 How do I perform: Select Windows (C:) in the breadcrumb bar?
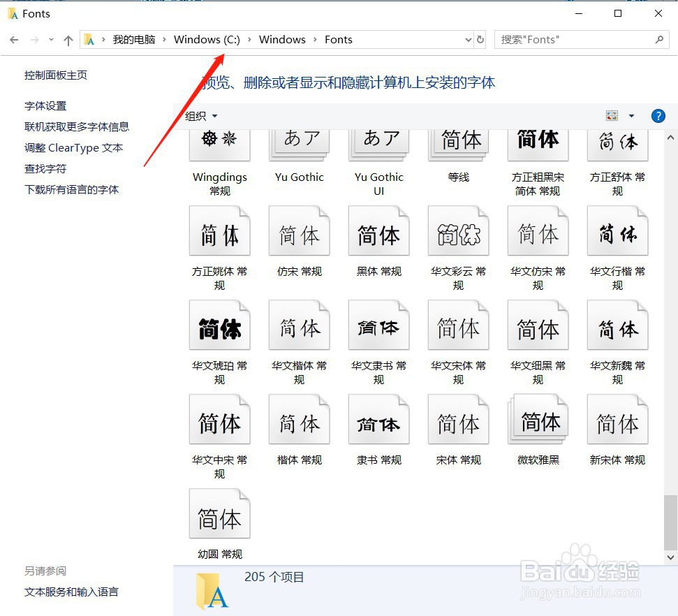207,40
